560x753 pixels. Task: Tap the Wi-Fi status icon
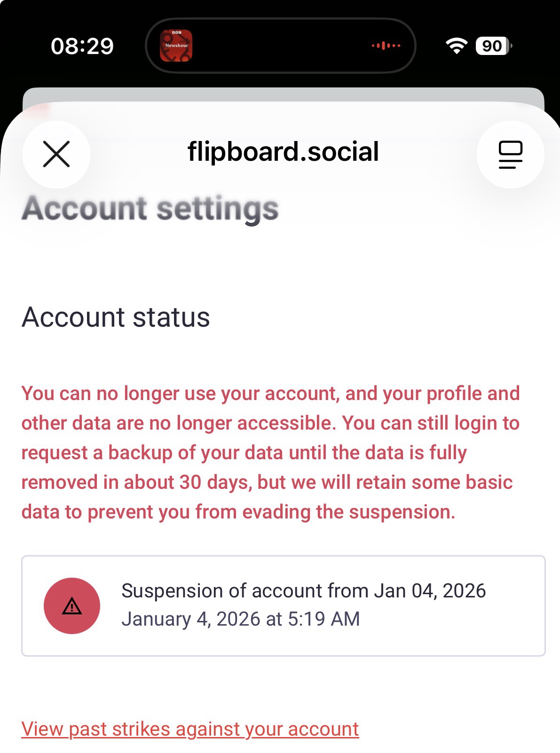click(x=456, y=46)
